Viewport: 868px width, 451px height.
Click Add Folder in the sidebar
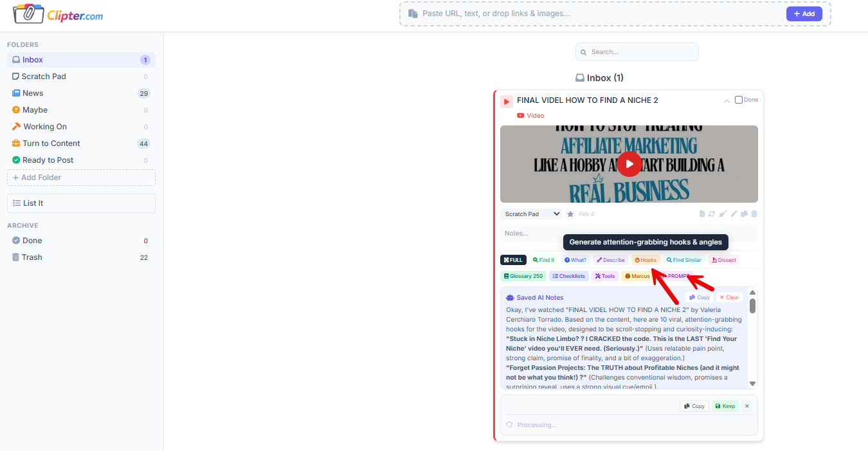pyautogui.click(x=81, y=178)
